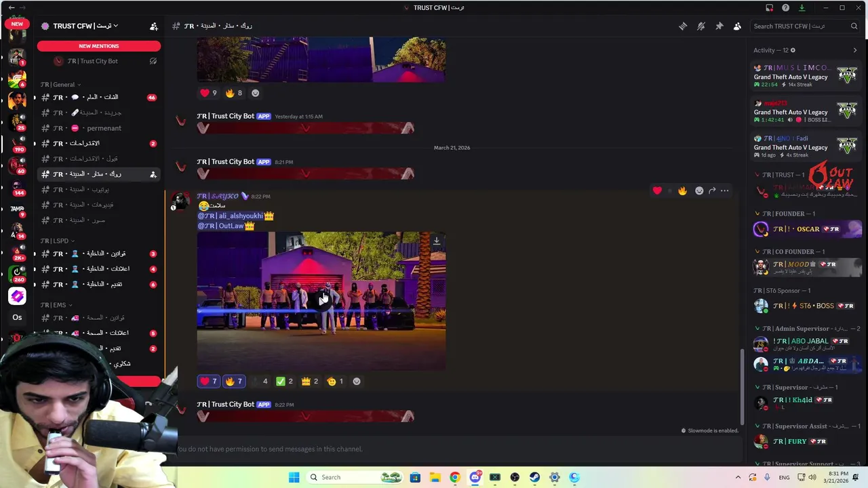Click quick heart react in message hover toolbar
Viewport: 868px width, 488px height.
(657, 190)
